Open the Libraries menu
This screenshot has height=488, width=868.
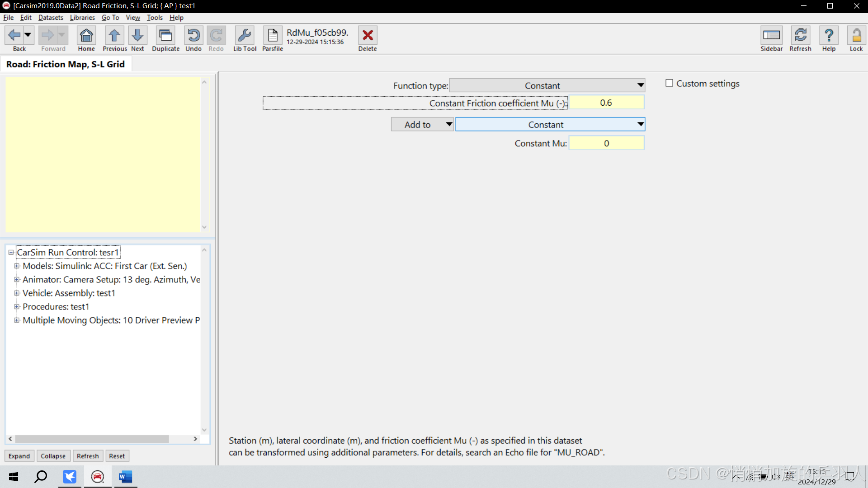82,18
